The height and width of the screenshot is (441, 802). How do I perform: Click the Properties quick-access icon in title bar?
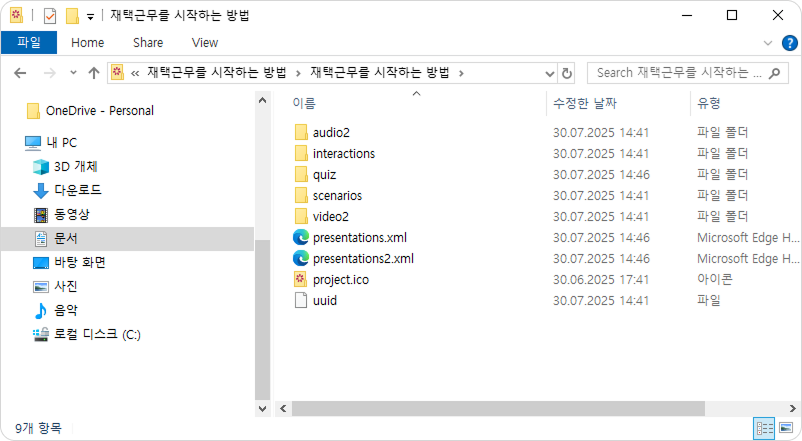(x=50, y=16)
